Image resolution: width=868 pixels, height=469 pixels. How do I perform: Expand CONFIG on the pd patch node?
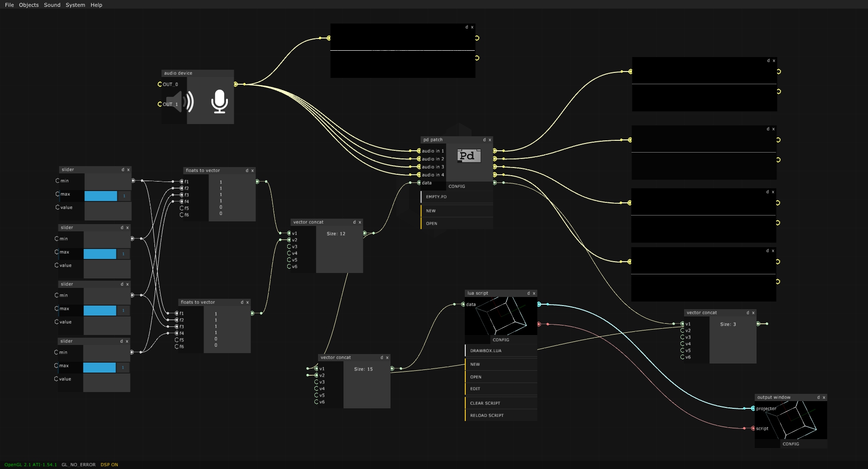pyautogui.click(x=457, y=186)
